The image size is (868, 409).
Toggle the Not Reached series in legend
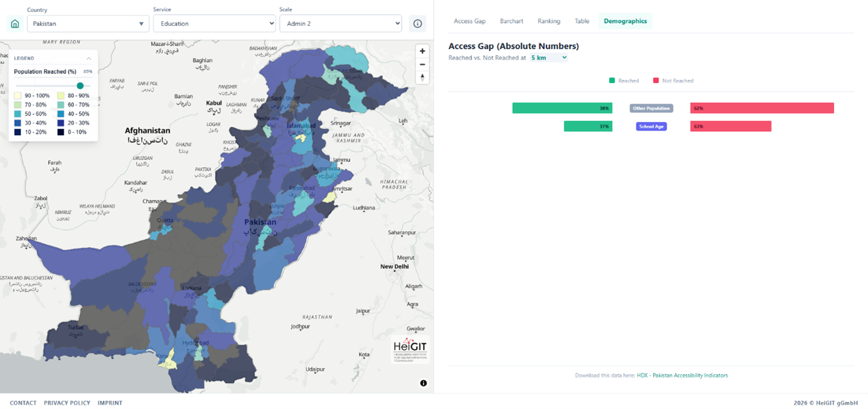point(673,80)
